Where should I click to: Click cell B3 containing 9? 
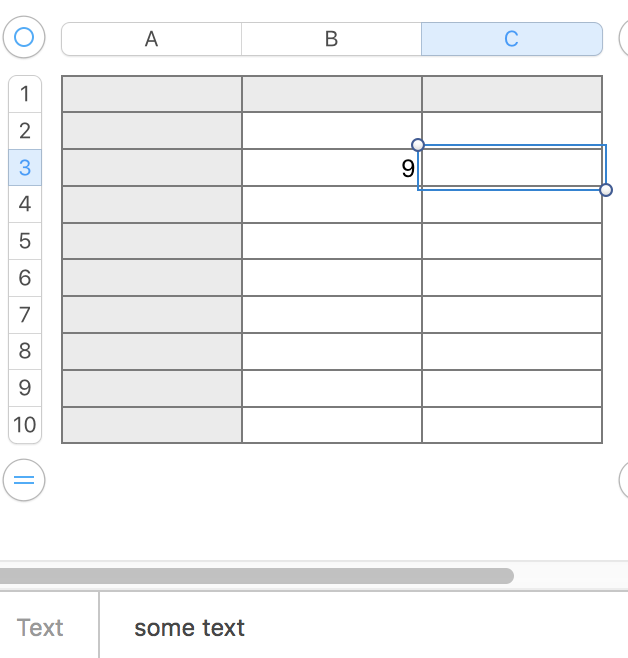click(x=331, y=168)
